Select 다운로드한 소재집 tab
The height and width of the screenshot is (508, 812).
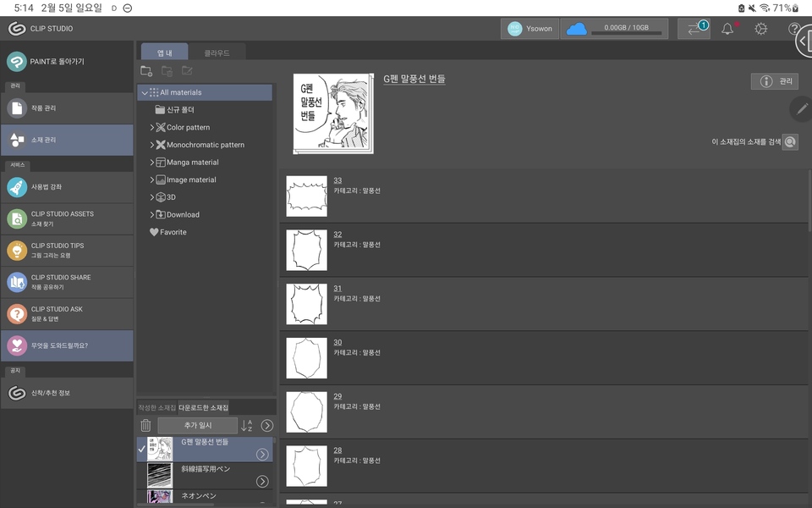coord(204,408)
